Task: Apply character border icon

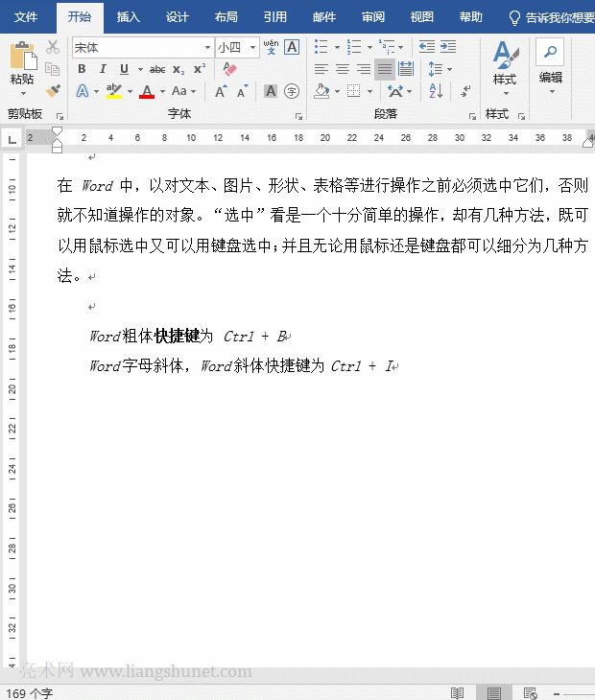Action: (292, 47)
